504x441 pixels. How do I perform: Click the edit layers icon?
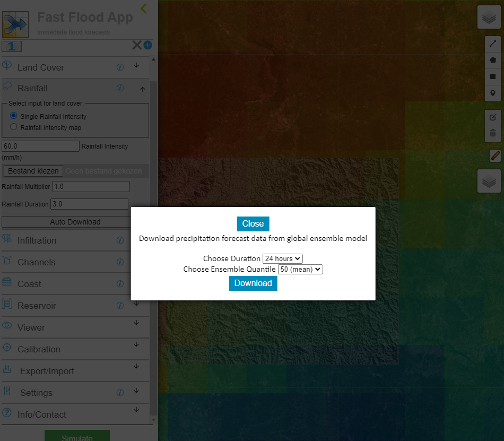(x=493, y=117)
